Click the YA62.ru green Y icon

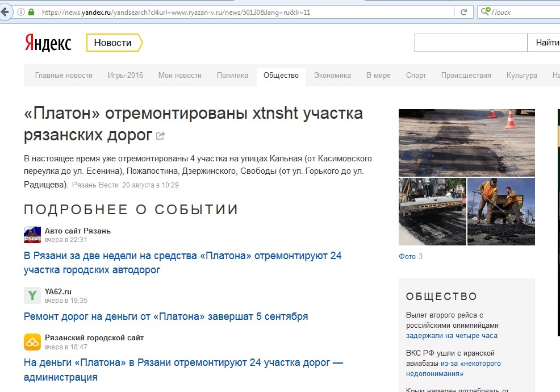coord(32,295)
